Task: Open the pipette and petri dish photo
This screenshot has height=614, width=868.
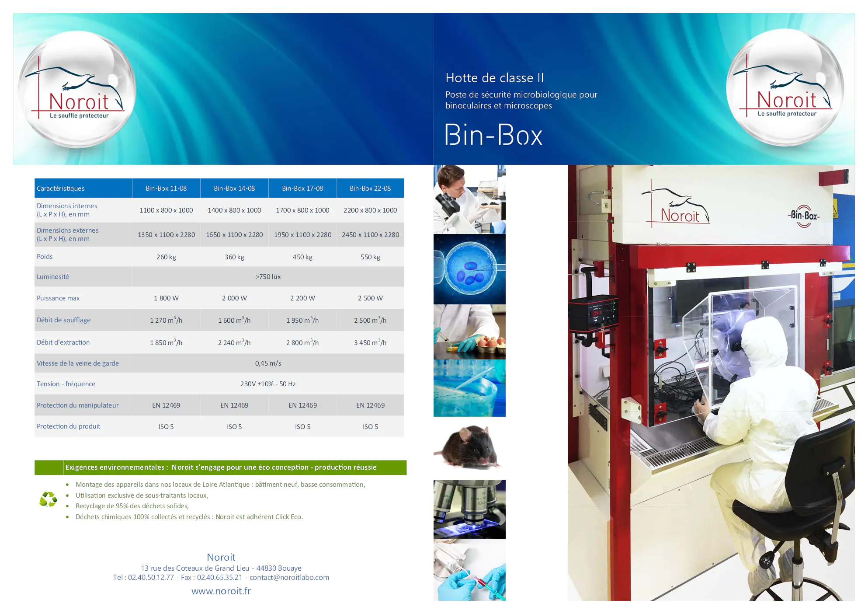Action: (x=469, y=388)
